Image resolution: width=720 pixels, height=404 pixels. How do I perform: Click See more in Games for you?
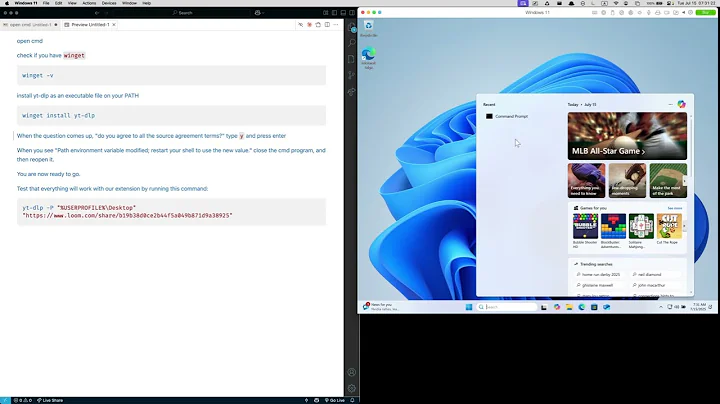675,208
